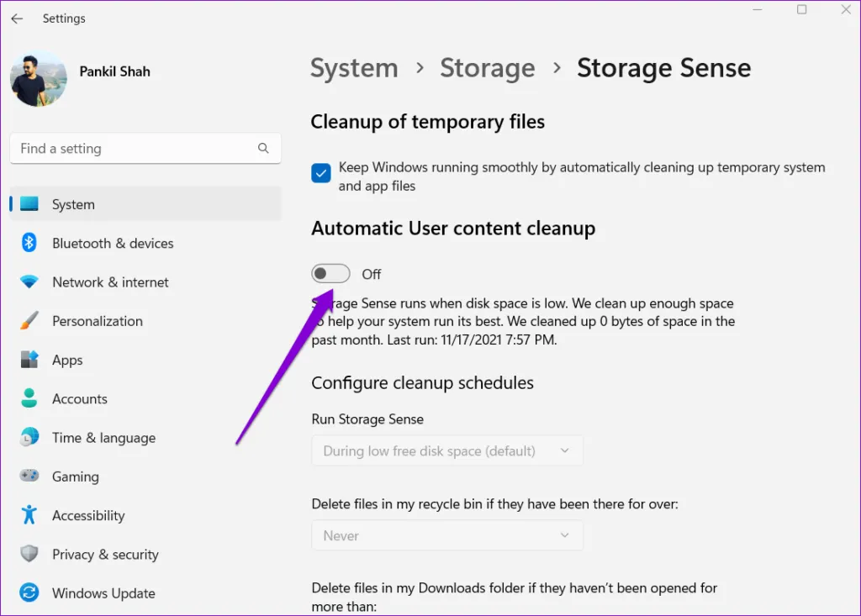Click the Network & internet wifi icon

pyautogui.click(x=29, y=282)
